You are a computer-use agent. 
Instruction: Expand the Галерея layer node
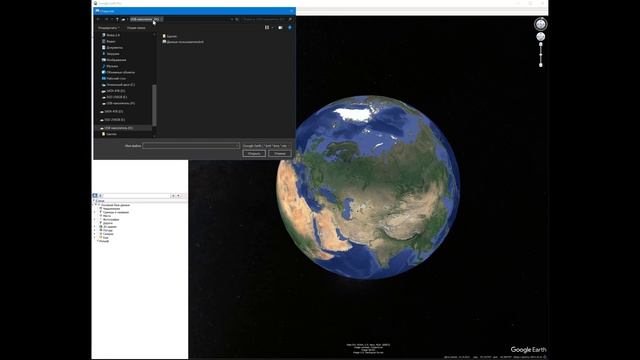(x=95, y=234)
